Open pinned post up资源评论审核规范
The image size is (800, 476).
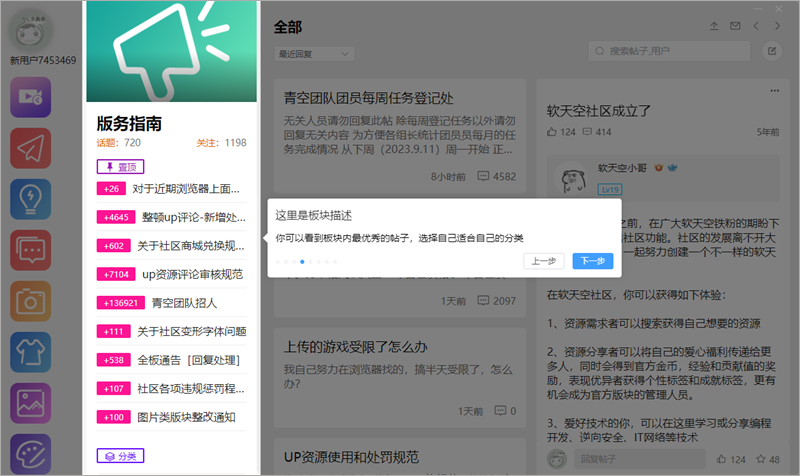[192, 274]
